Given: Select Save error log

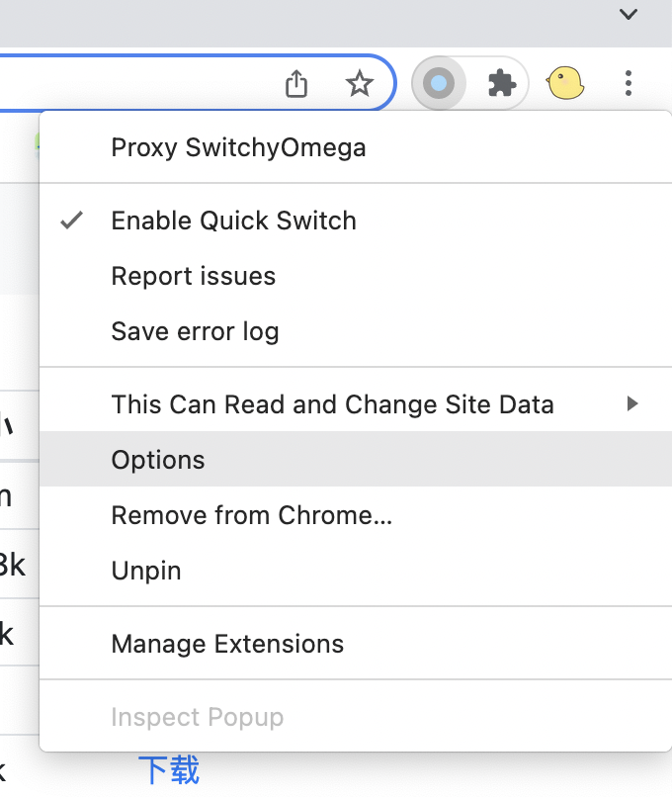Looking at the screenshot, I should pos(356,331).
